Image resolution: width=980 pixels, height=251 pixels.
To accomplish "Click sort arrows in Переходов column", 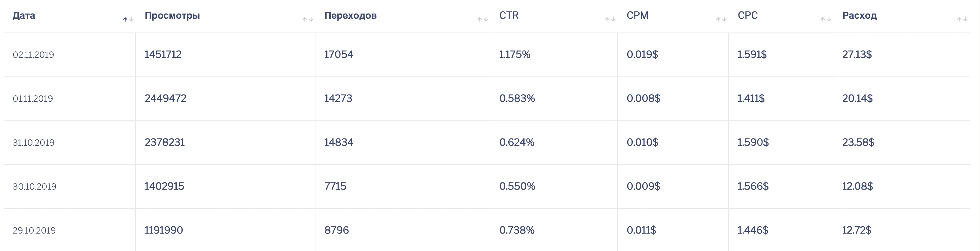I will pyautogui.click(x=483, y=20).
